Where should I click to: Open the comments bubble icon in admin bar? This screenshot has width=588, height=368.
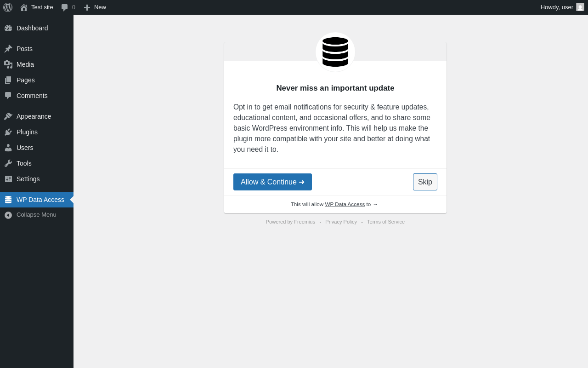point(65,7)
